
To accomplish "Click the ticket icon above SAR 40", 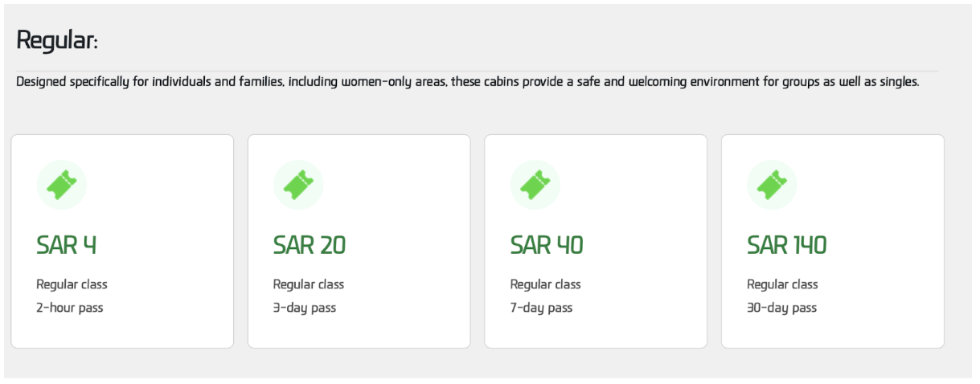I will click(535, 185).
